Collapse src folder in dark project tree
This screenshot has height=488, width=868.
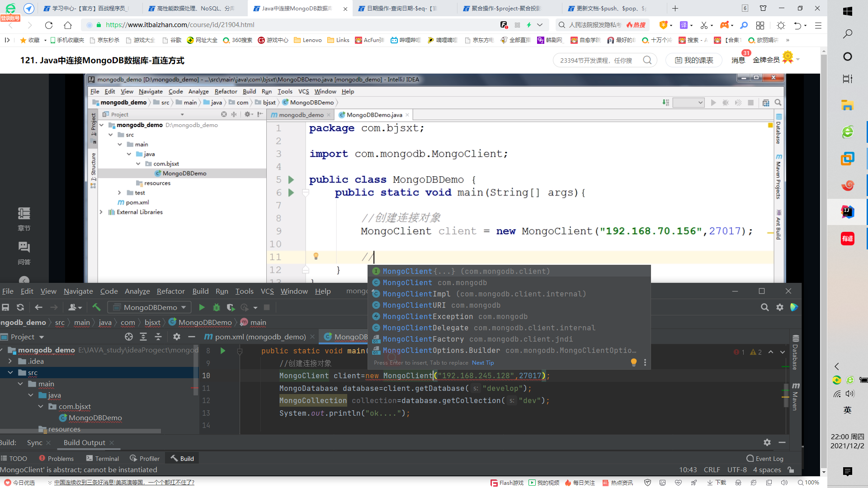click(10, 372)
